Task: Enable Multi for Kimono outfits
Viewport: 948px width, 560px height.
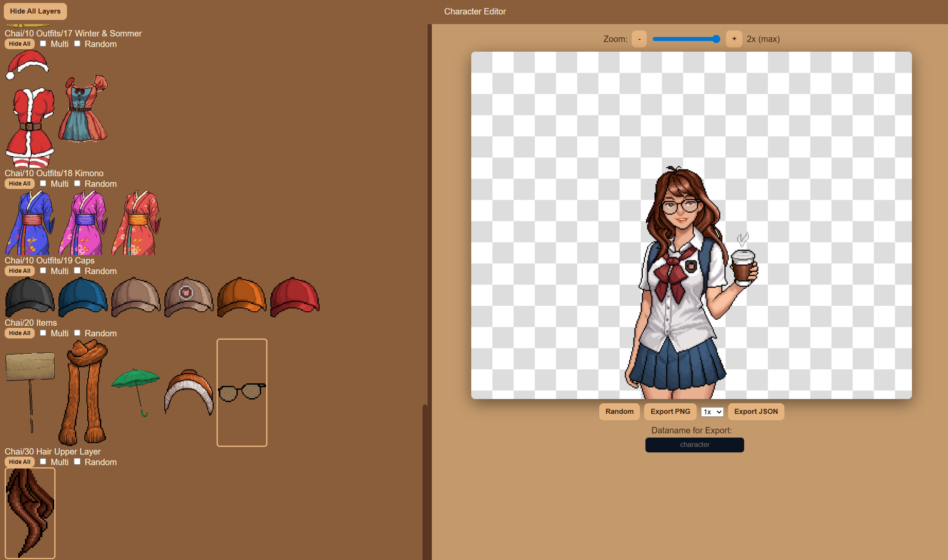Action: click(43, 183)
